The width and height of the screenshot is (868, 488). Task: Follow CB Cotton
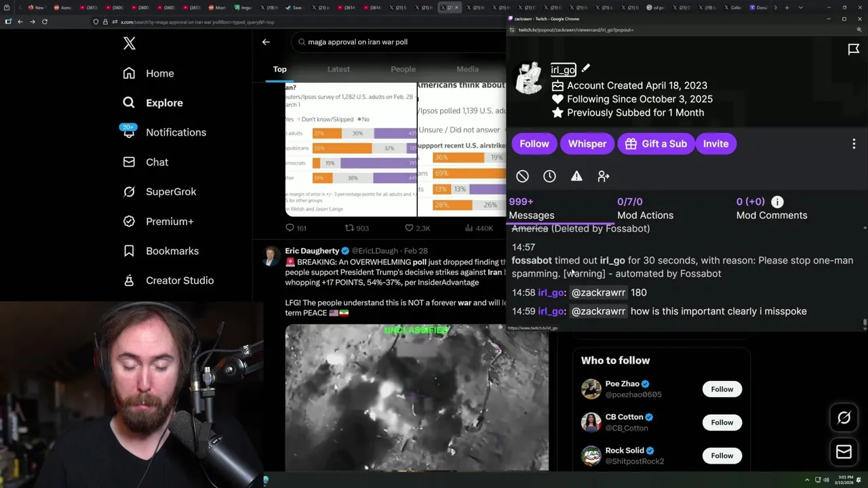click(x=722, y=422)
